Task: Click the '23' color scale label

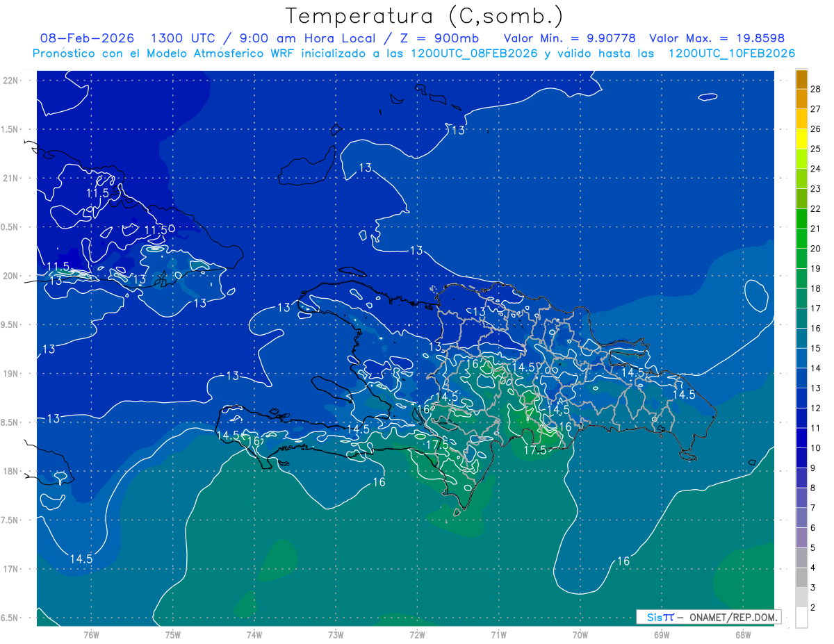Action: coord(816,188)
